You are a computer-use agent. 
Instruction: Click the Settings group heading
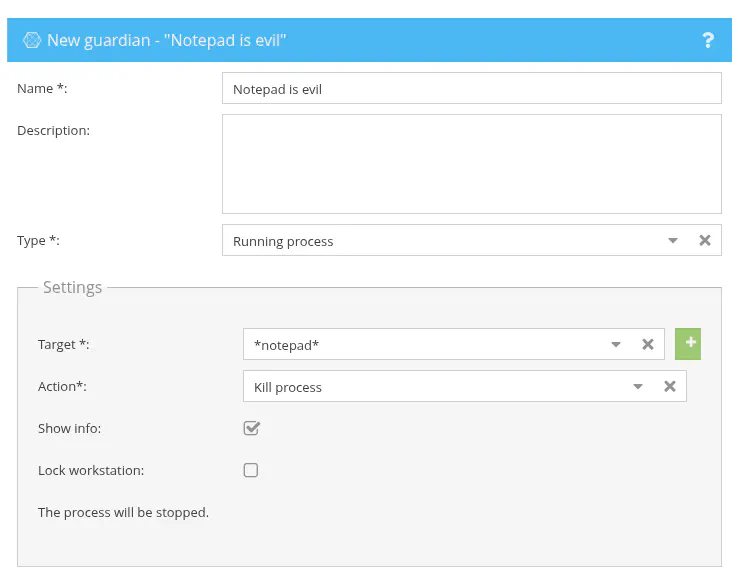coord(72,287)
